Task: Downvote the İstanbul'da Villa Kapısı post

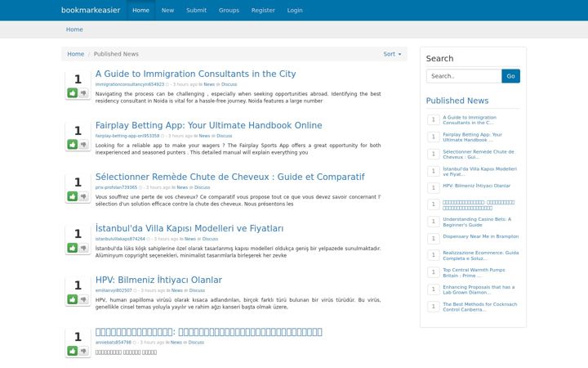Action: pyautogui.click(x=83, y=248)
